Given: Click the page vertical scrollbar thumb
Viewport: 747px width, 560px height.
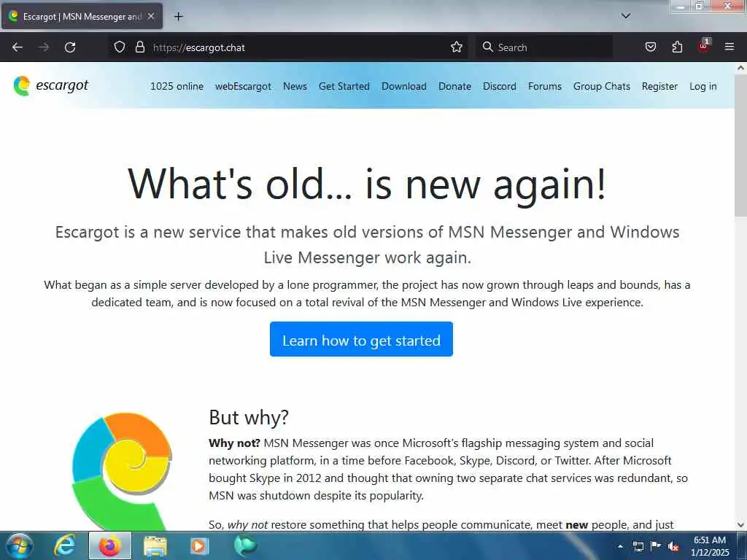Looking at the screenshot, I should (x=740, y=144).
